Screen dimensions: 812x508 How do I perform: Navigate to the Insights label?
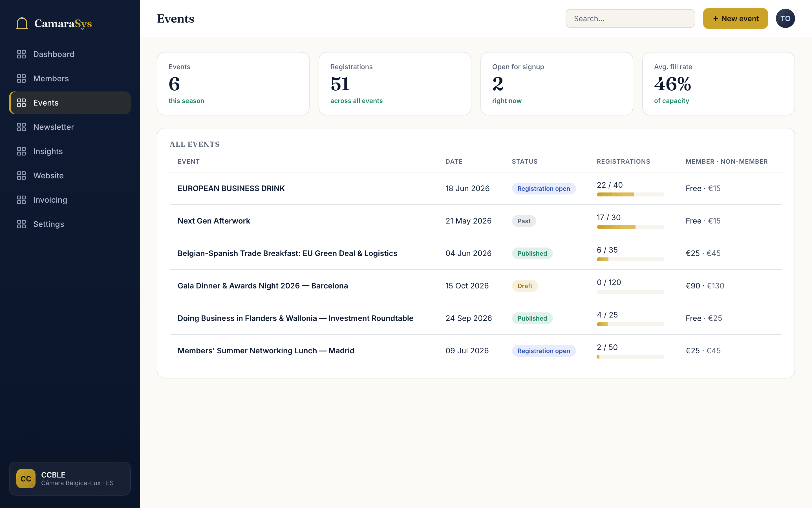point(48,151)
